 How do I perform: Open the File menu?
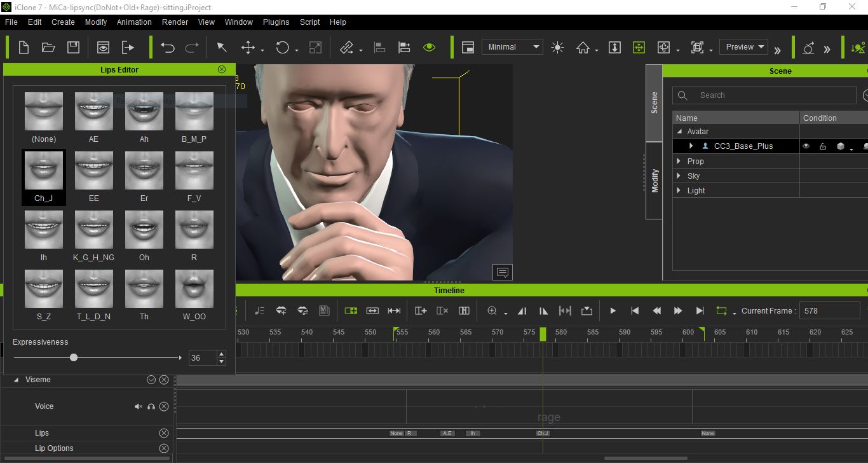point(11,22)
